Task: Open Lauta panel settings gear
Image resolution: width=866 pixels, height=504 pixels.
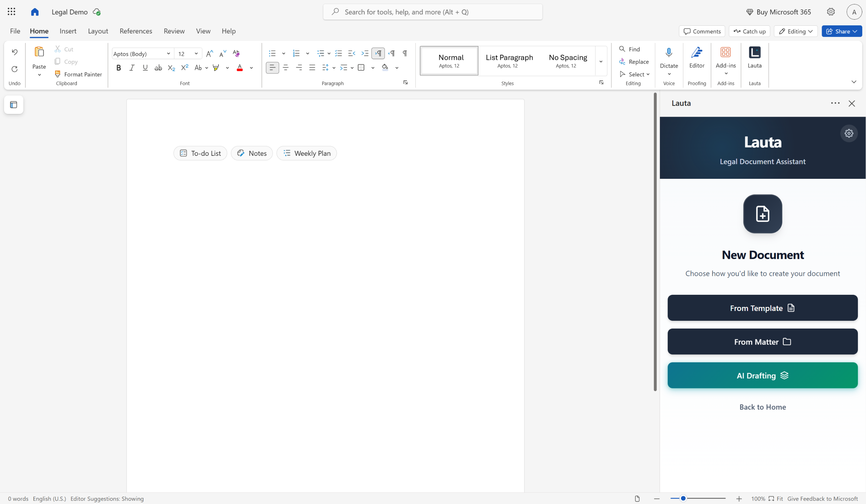Action: tap(848, 133)
